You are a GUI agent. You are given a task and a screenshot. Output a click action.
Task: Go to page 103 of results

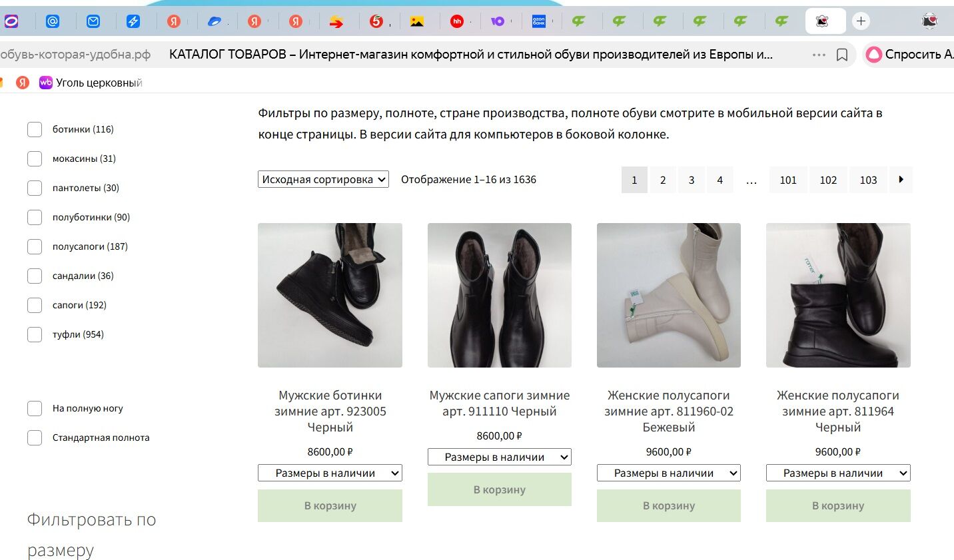(868, 180)
